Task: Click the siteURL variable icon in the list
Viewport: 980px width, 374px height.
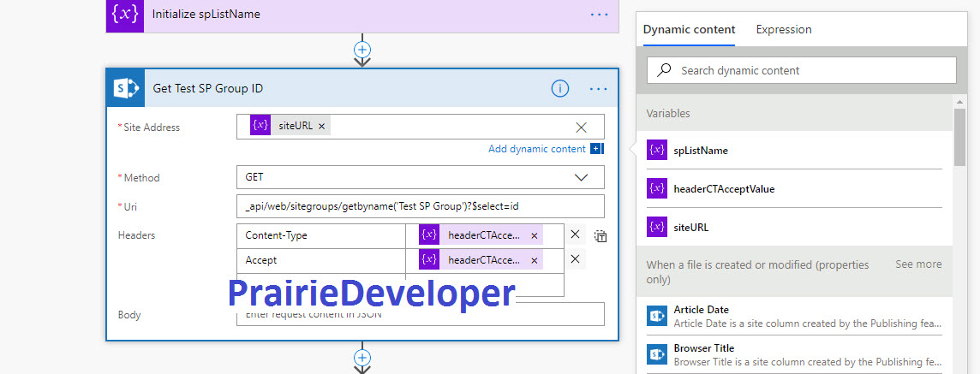Action: 656,228
